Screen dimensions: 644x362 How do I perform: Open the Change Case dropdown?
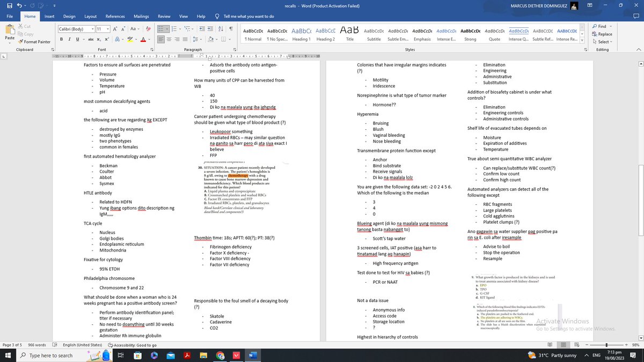click(x=135, y=29)
